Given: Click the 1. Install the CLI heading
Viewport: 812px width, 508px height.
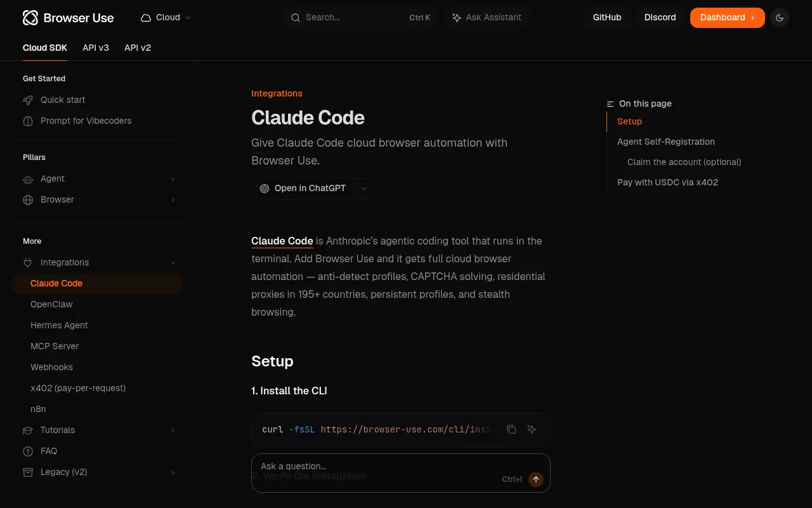Looking at the screenshot, I should point(289,391).
